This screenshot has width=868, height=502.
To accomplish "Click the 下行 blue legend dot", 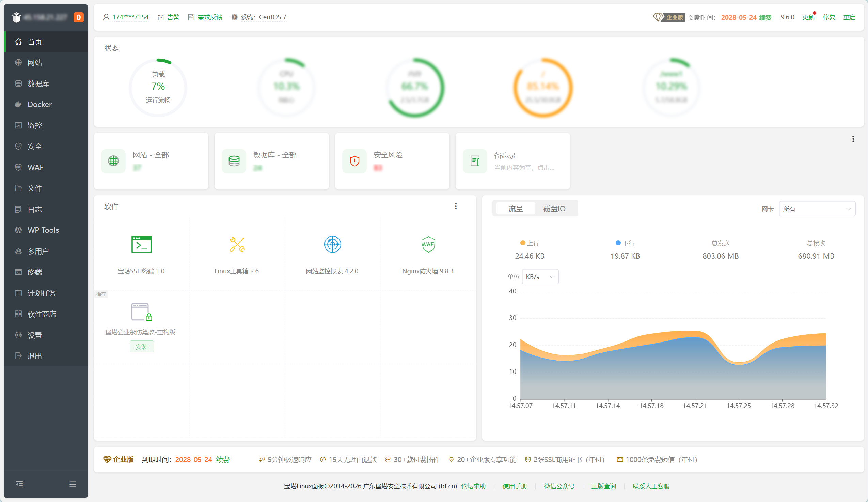I will tap(618, 243).
